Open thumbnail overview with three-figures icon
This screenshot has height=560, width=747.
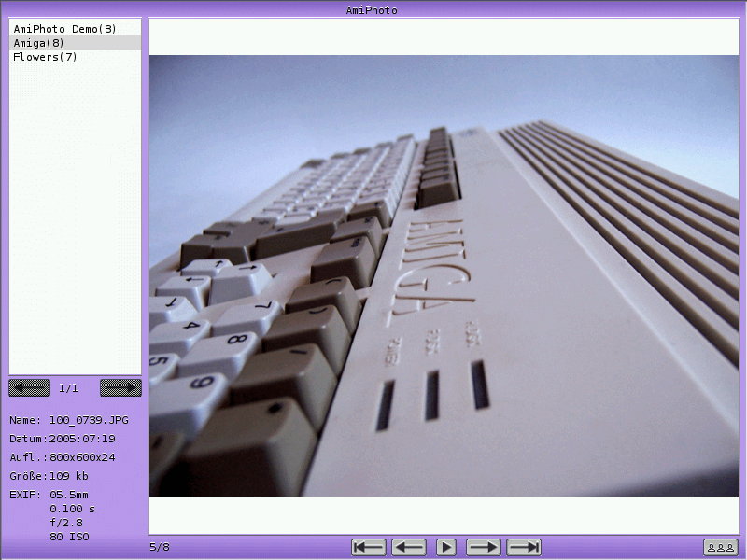(720, 548)
